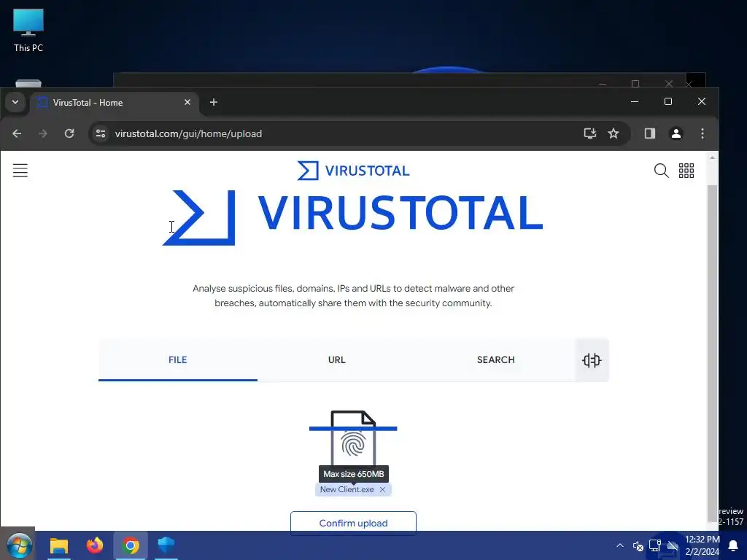Open the VirusTotal hamburger menu
This screenshot has width=747, height=560.
click(20, 171)
